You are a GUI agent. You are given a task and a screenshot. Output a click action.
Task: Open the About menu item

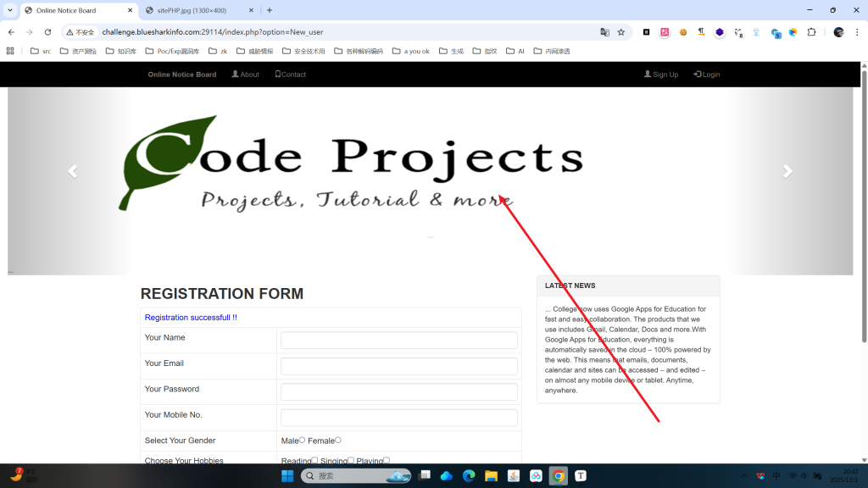[x=246, y=75]
